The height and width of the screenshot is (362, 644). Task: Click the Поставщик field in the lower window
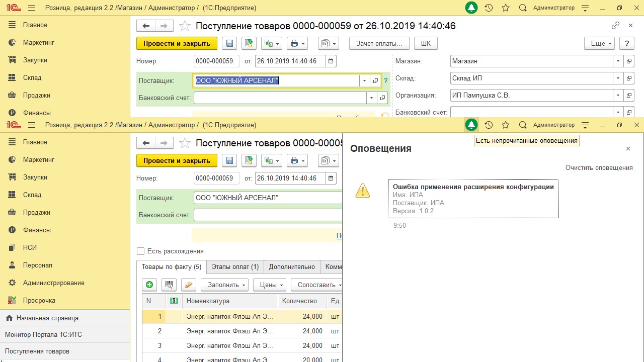click(x=268, y=198)
